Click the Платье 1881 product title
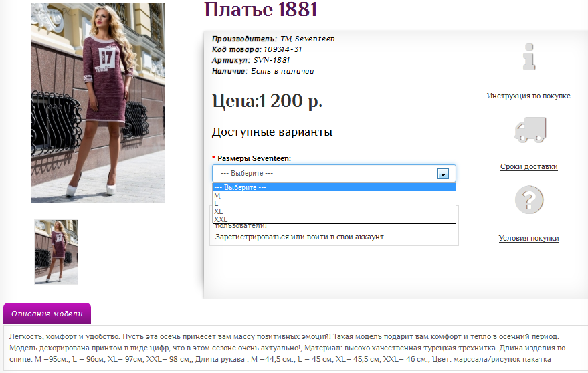The width and height of the screenshot is (588, 373). tap(260, 10)
